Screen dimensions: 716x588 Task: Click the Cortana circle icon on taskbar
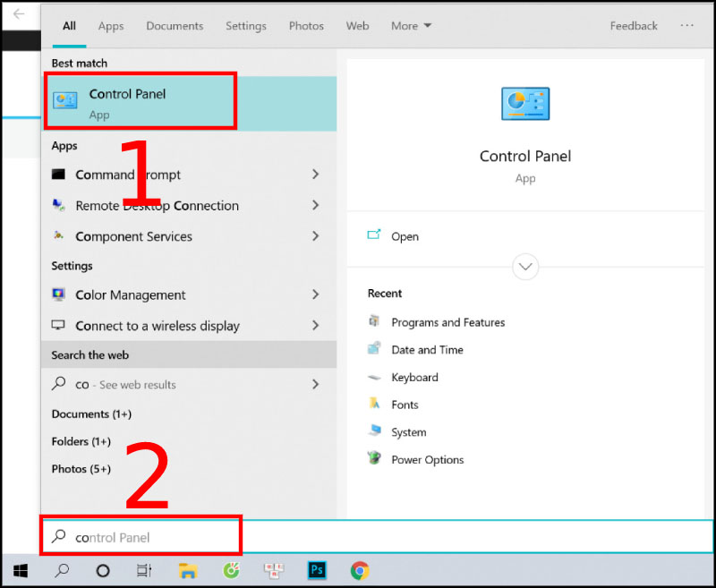pos(103,570)
